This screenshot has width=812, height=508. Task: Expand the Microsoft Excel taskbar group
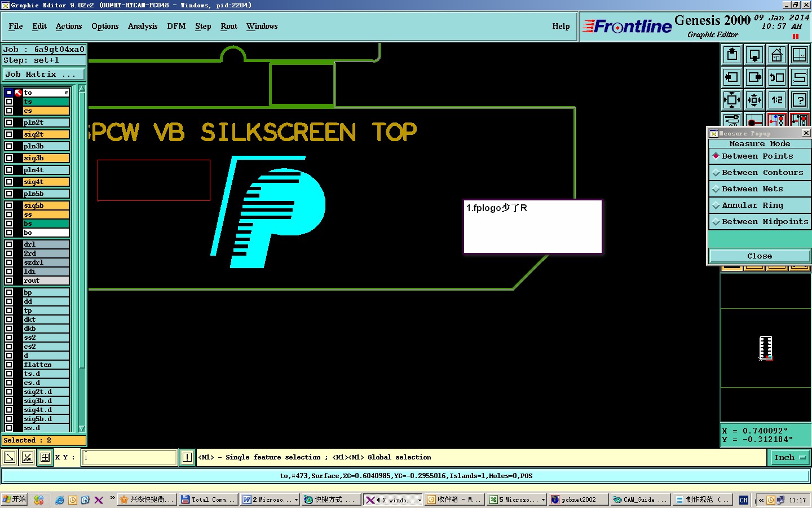543,500
